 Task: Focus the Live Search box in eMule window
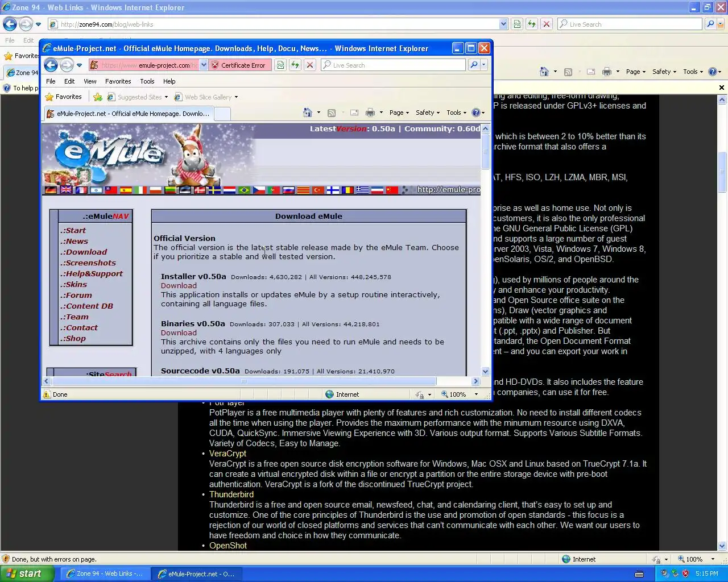coord(393,65)
